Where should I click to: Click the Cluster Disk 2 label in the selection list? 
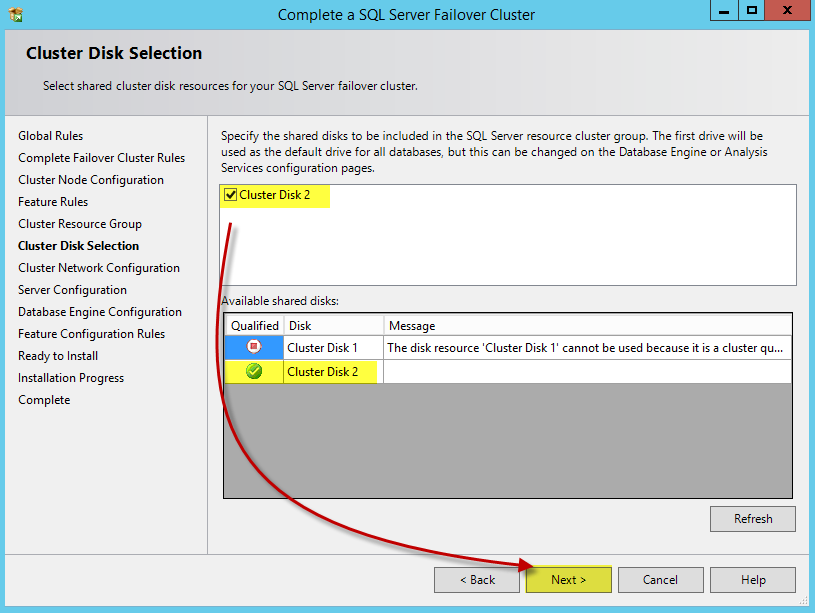[274, 195]
